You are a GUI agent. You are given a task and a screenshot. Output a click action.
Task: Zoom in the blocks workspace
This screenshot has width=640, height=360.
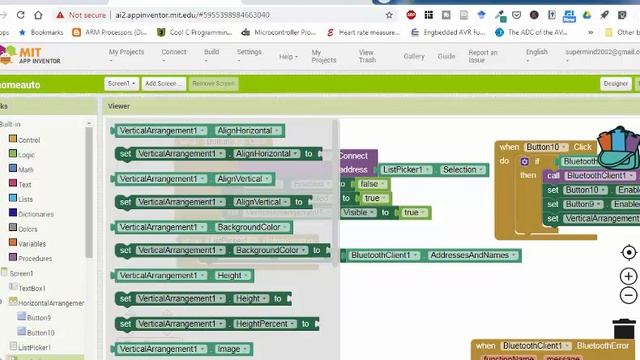629,276
